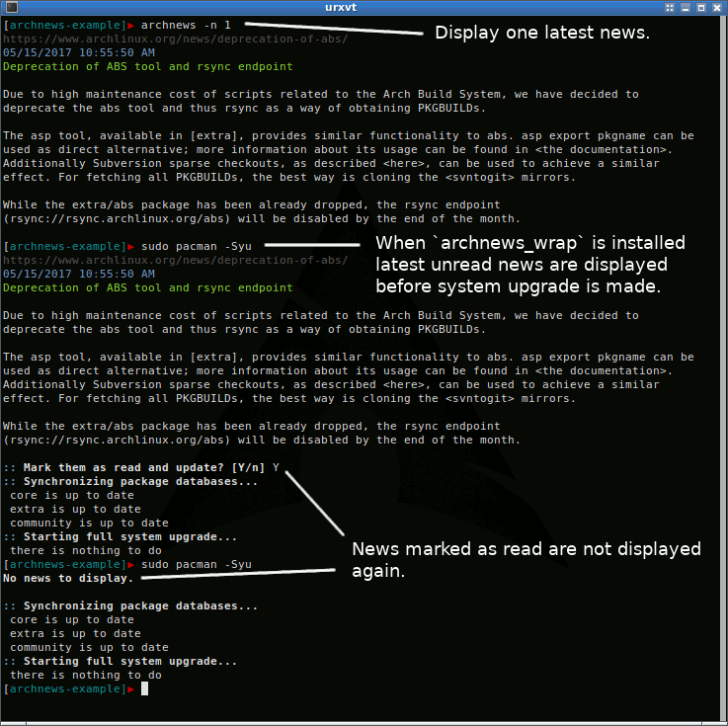Click the 'No news to display.' line

pyautogui.click(x=68, y=579)
